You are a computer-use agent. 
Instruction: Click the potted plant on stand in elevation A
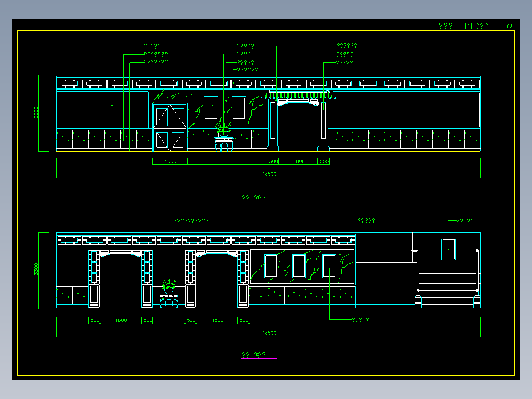pos(224,138)
